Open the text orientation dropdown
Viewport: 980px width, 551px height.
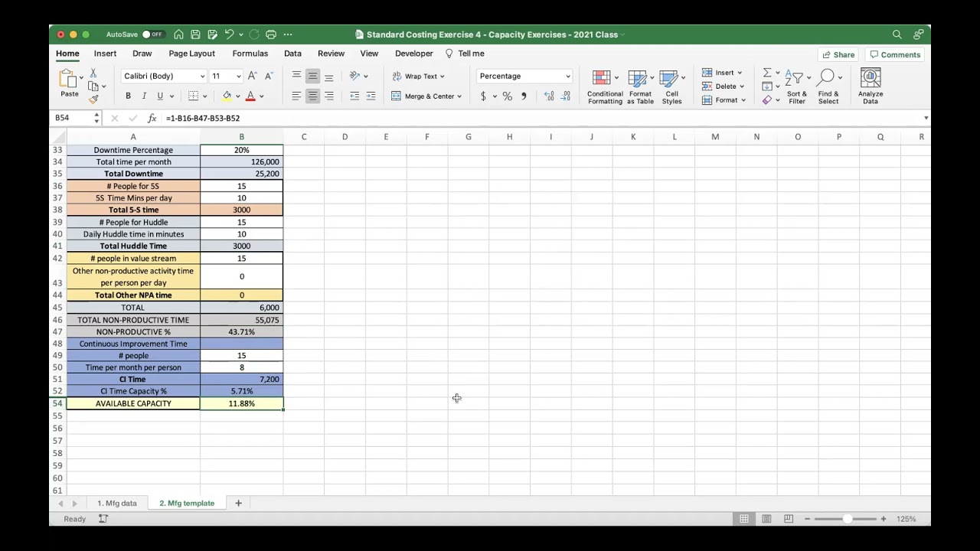[365, 77]
